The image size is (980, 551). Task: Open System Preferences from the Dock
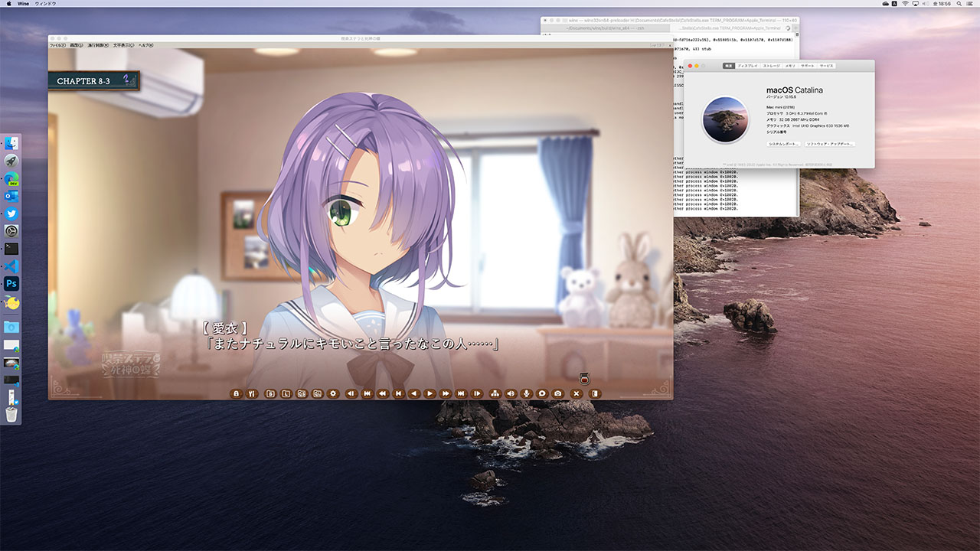point(11,231)
